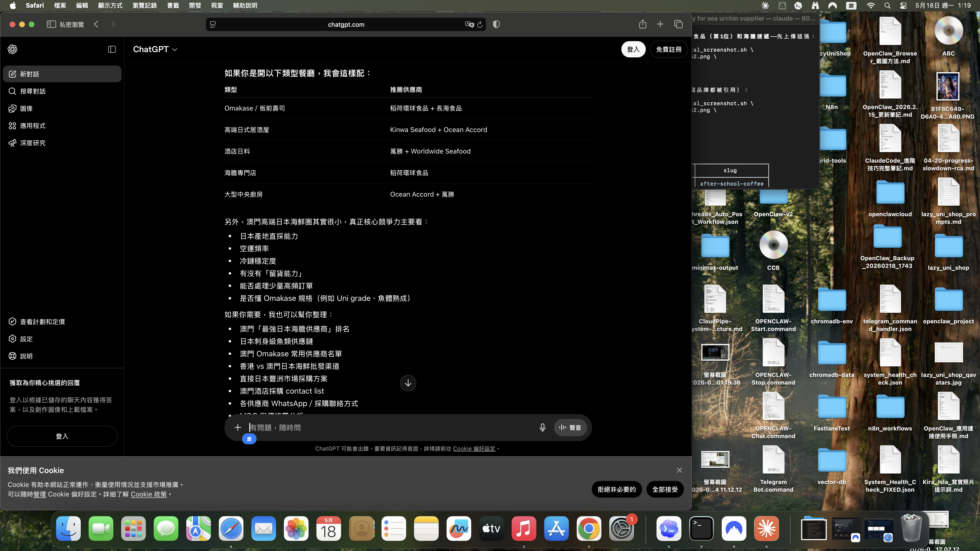Click the chatgpt.com address bar
This screenshot has width=980, height=551.
[x=346, y=24]
